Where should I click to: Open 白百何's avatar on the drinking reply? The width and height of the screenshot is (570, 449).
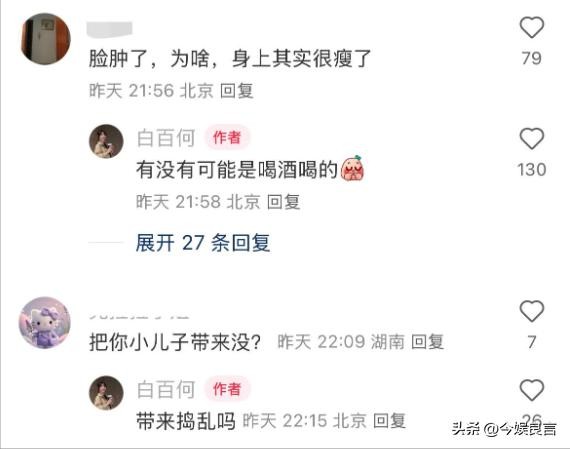click(x=107, y=141)
